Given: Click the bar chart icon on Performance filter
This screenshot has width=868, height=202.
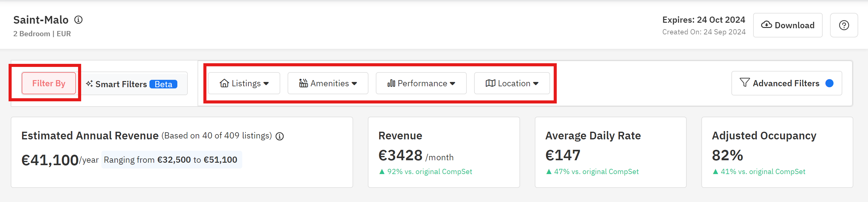Looking at the screenshot, I should tap(391, 83).
